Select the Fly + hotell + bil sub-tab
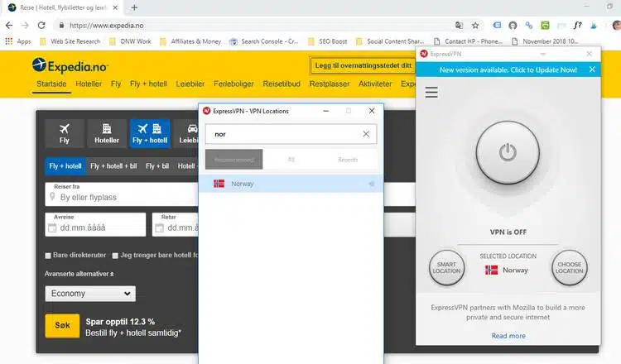This screenshot has height=364, width=621. (x=113, y=166)
